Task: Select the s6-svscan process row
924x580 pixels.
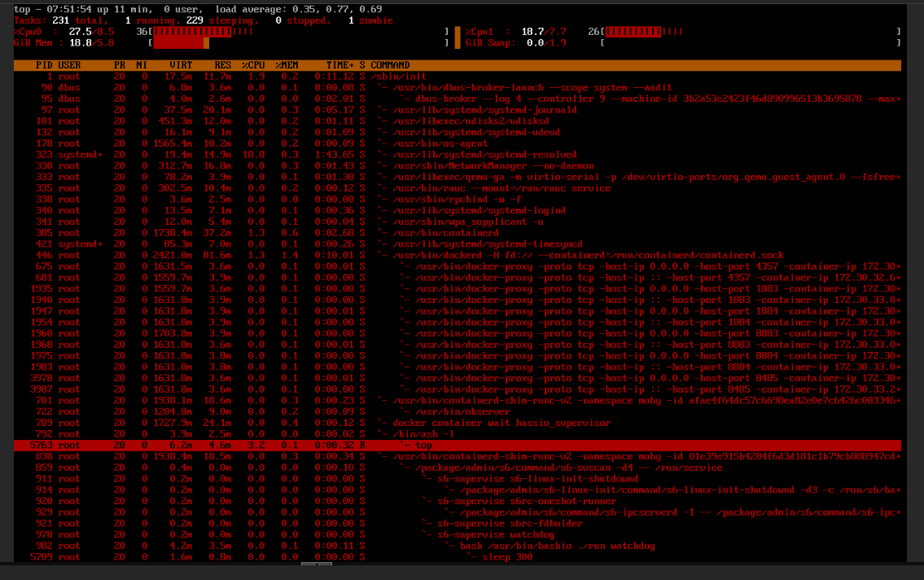Action: point(458,468)
